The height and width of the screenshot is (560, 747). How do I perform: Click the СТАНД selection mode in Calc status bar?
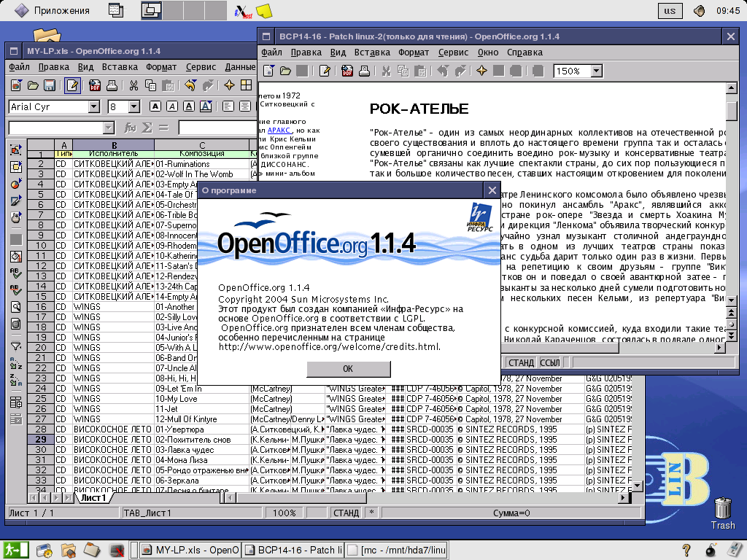point(346,513)
